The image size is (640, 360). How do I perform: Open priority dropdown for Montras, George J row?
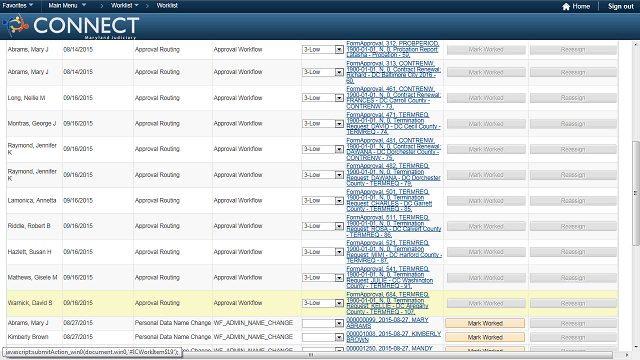coord(323,124)
